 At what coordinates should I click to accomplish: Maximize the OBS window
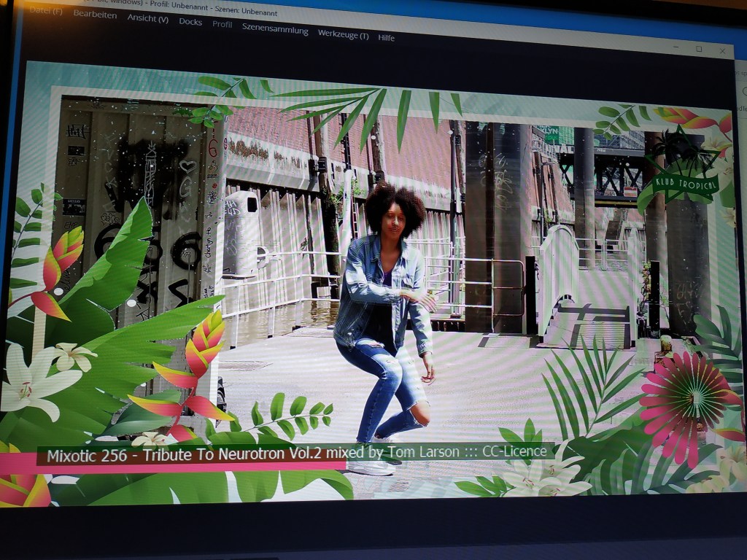[699, 49]
